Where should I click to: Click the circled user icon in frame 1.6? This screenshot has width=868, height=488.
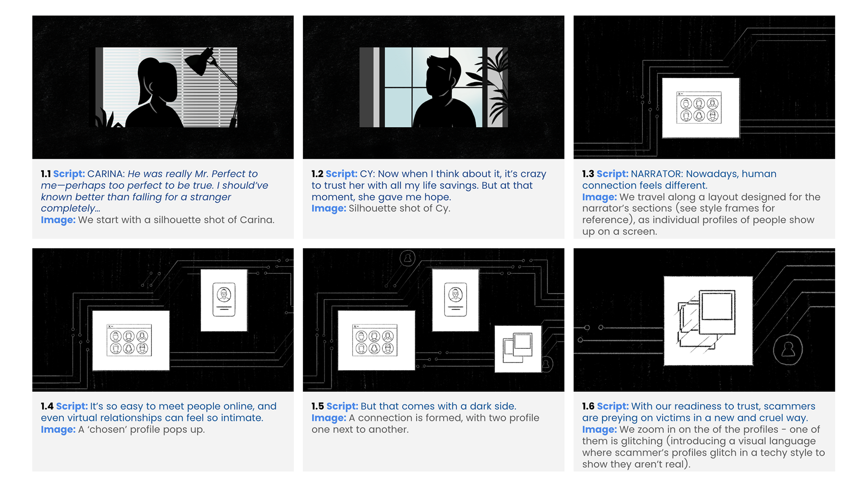coord(788,350)
